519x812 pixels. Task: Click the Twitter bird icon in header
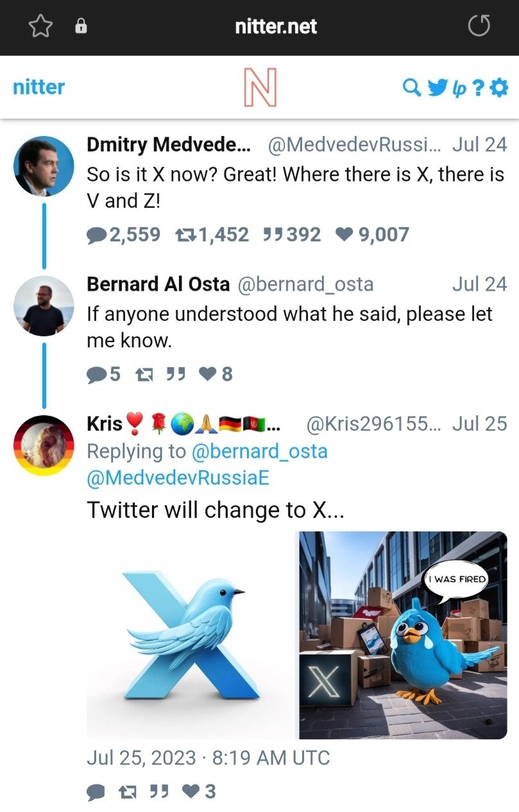[437, 87]
